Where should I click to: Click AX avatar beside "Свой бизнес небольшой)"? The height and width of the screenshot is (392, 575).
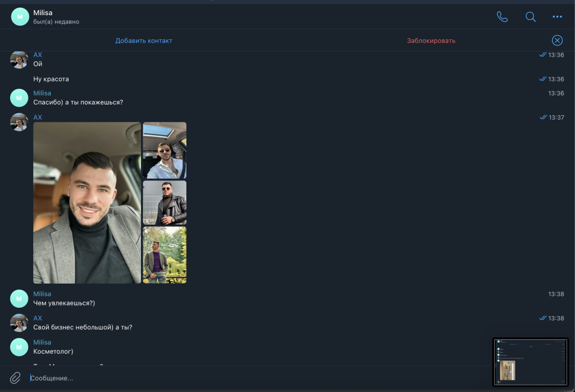[19, 322]
